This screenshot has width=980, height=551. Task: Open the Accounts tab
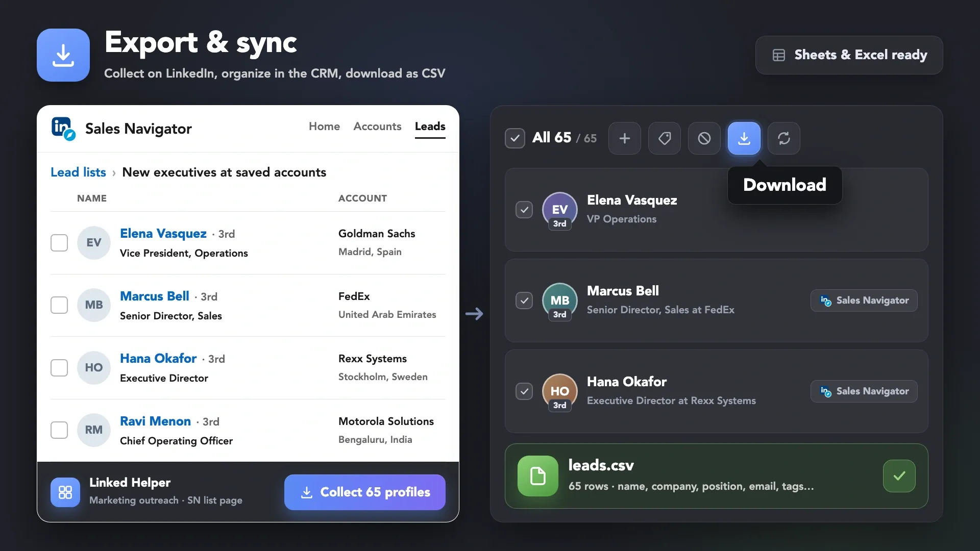coord(377,127)
